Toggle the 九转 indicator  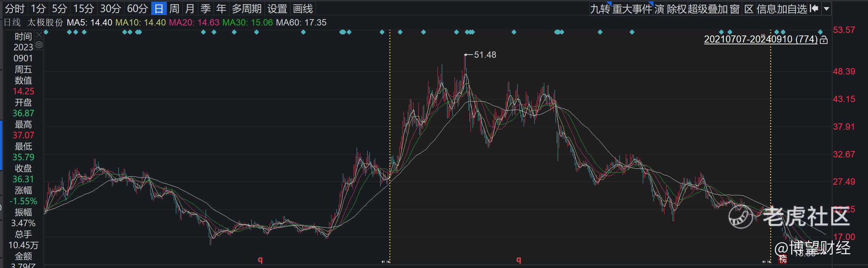600,9
